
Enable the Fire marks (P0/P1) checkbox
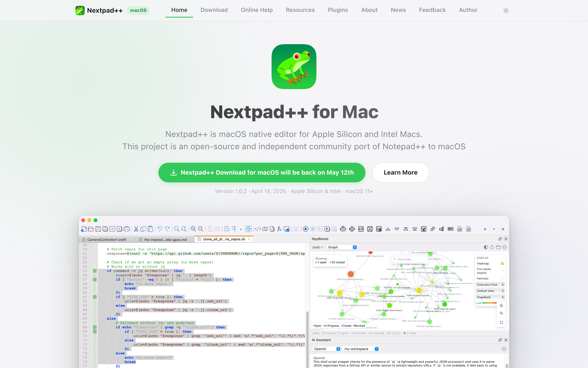(x=502, y=271)
